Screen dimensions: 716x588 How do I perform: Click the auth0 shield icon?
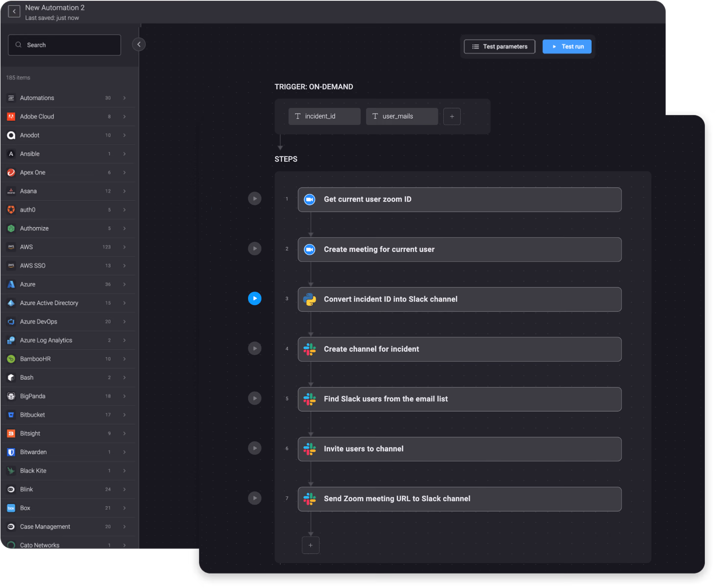pos(11,210)
